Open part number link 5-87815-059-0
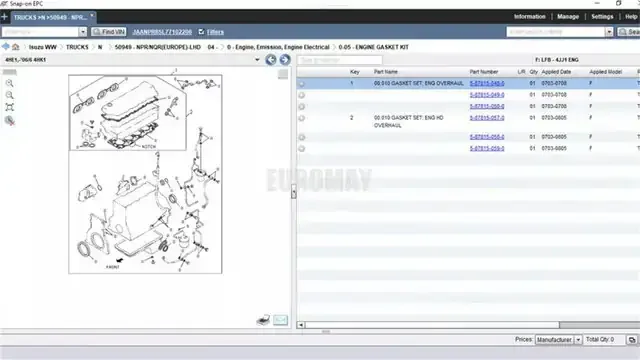640x360 pixels. click(487, 148)
